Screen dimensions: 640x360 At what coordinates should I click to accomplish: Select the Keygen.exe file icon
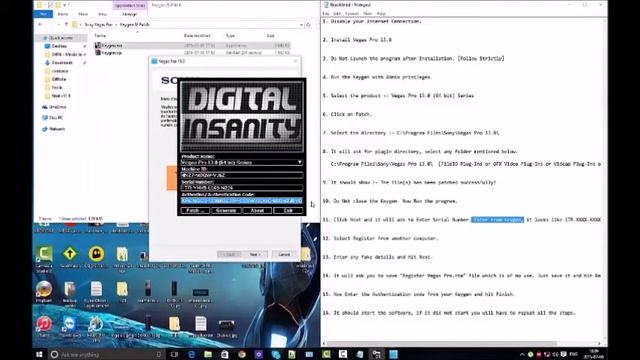point(98,45)
